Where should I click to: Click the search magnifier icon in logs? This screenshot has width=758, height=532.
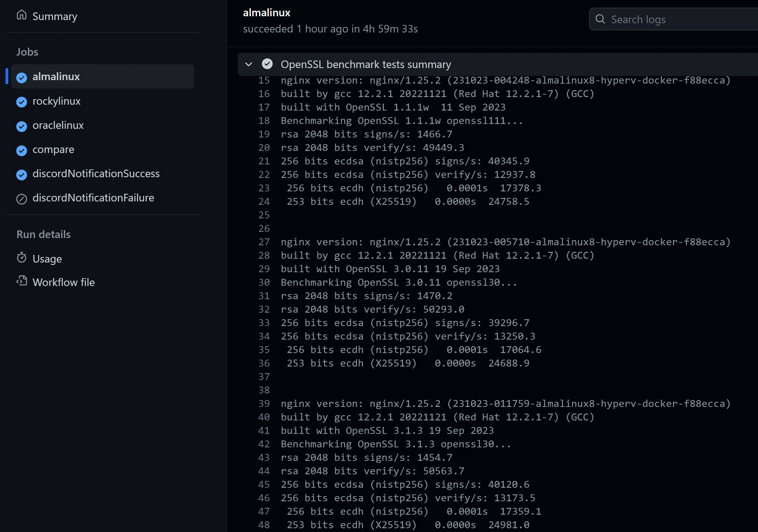600,19
